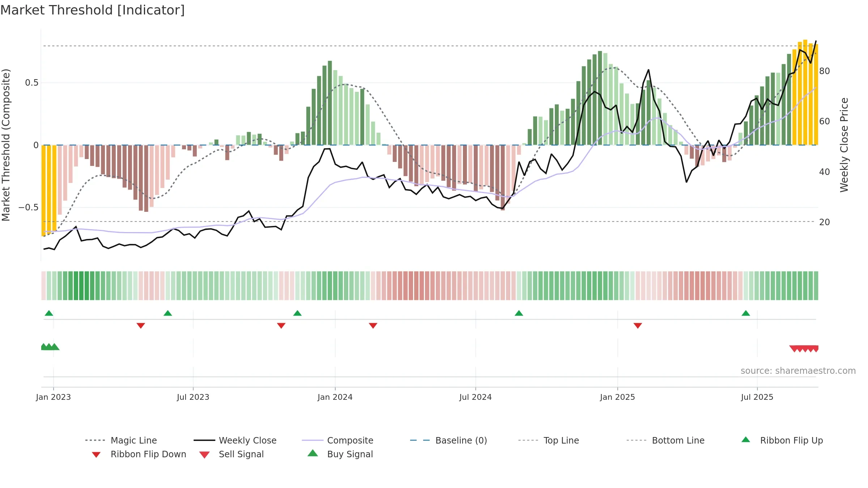Click the 60 price axis tick label

pos(825,121)
